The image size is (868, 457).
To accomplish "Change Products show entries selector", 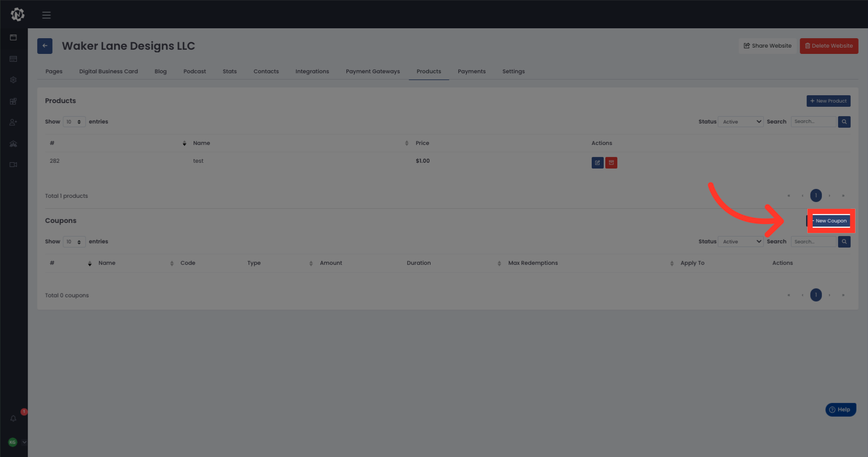I will click(x=74, y=122).
